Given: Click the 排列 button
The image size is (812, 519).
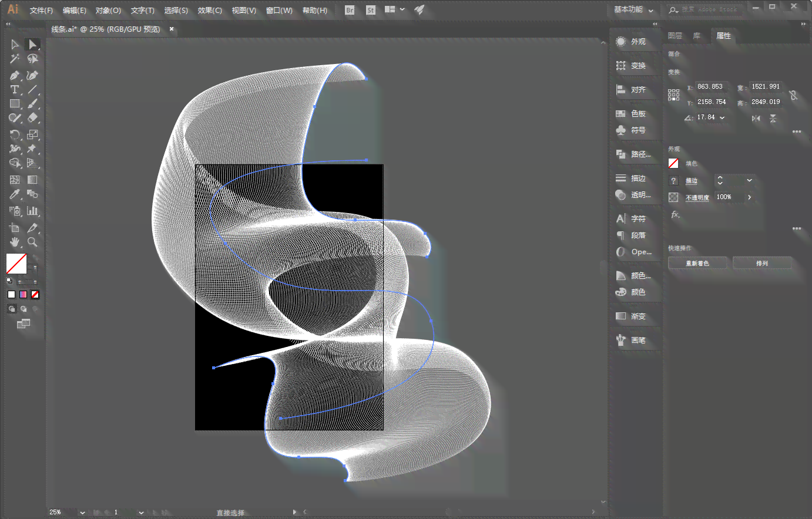Looking at the screenshot, I should 762,263.
